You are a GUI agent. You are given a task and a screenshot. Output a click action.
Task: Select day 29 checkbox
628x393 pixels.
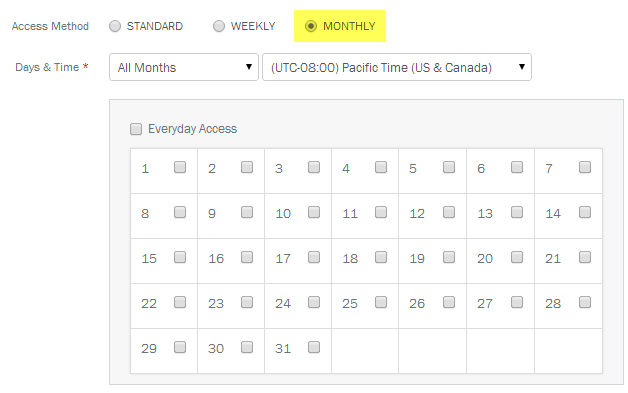coord(180,347)
